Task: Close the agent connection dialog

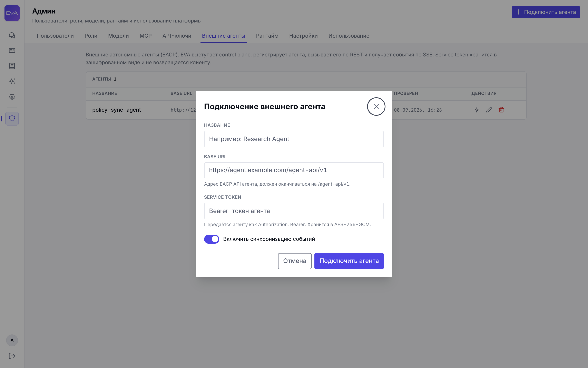Action: [376, 107]
